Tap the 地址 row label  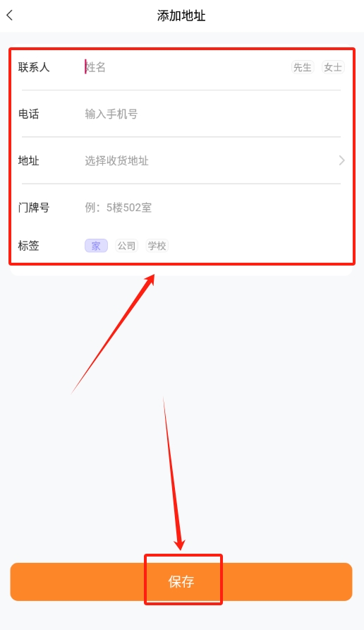click(x=28, y=161)
